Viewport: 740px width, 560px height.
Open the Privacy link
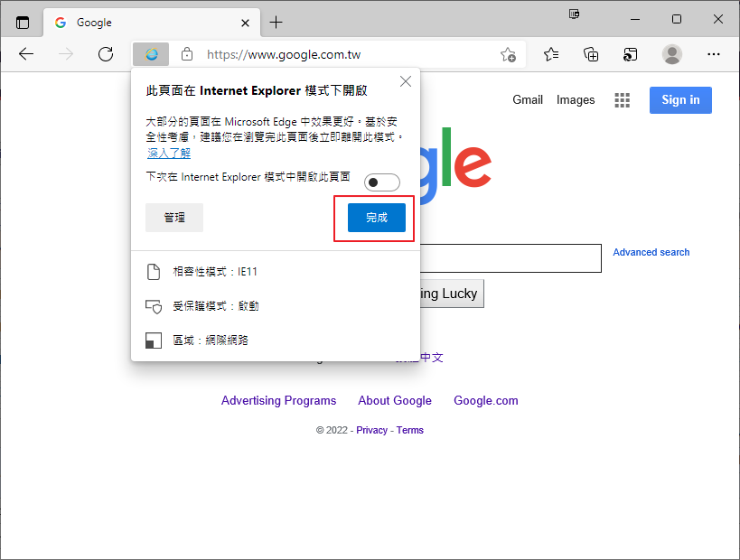371,430
